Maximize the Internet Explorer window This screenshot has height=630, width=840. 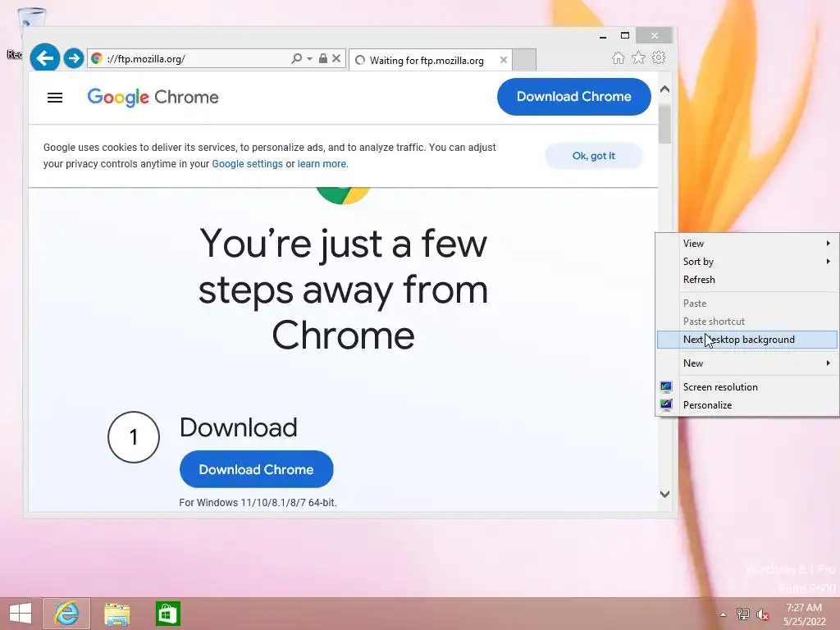point(624,35)
